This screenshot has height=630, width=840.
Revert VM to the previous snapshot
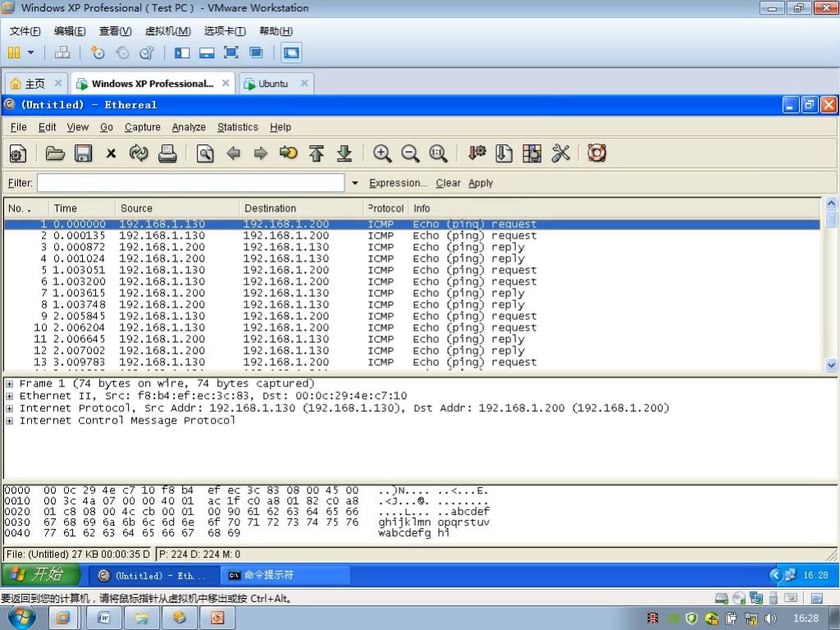(x=123, y=52)
